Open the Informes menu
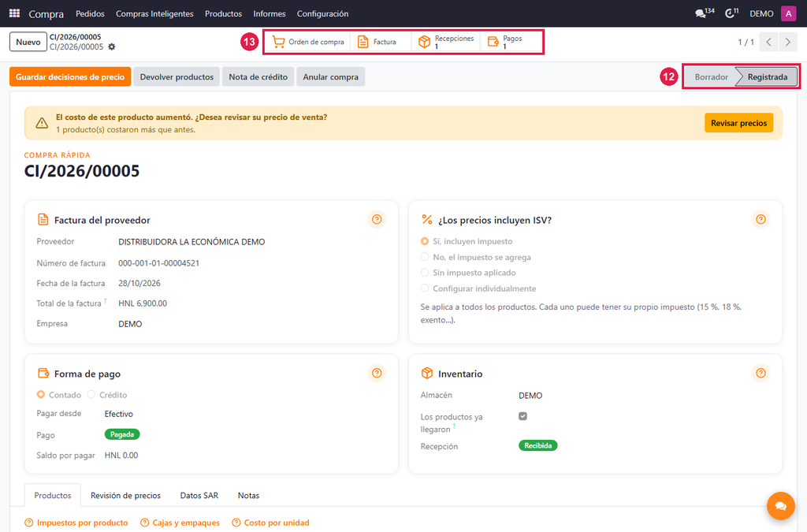 point(270,13)
